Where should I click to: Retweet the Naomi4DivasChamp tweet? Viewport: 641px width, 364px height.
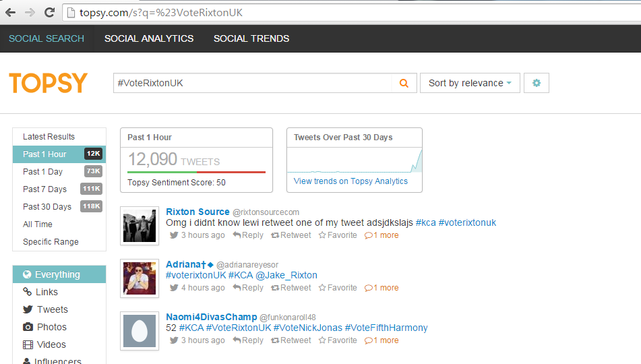[291, 340]
